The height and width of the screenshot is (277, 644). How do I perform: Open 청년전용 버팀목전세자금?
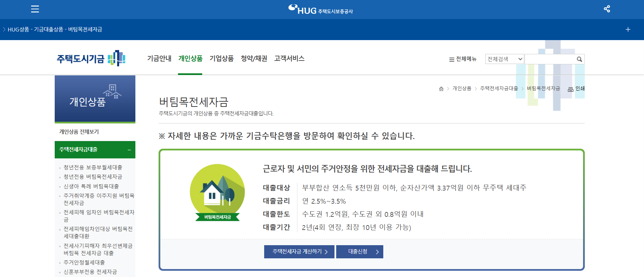(93, 177)
